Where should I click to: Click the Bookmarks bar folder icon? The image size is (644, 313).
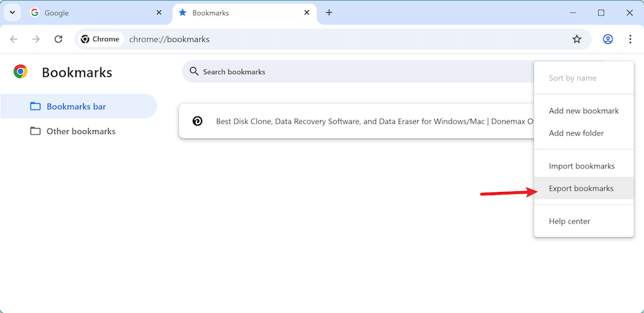click(x=35, y=106)
